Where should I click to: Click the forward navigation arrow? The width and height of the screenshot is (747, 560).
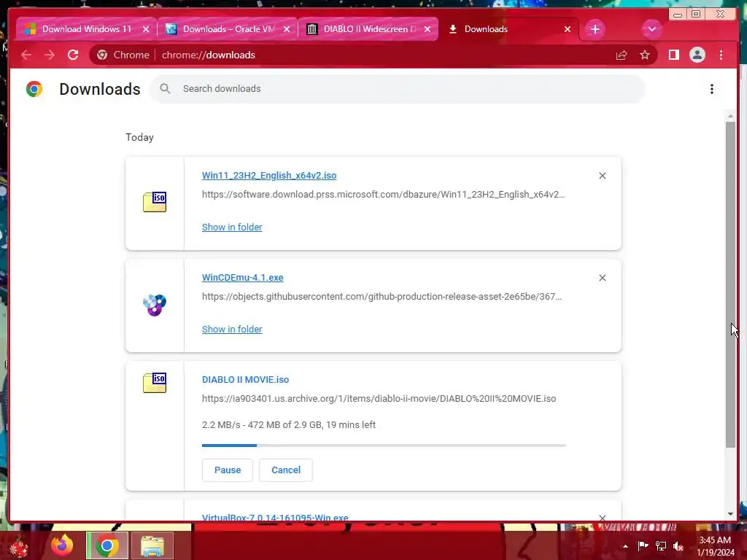point(50,55)
